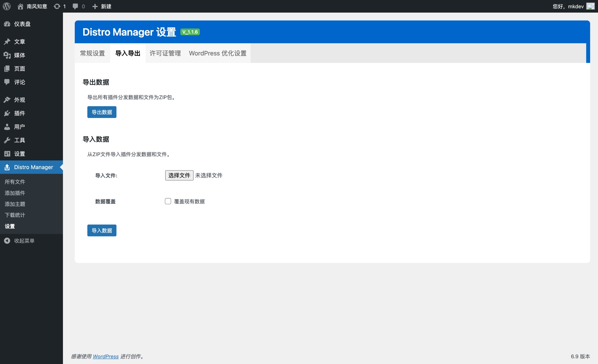This screenshot has width=598, height=364.
Task: Click the comments bubble icon in admin bar
Action: pos(75,6)
